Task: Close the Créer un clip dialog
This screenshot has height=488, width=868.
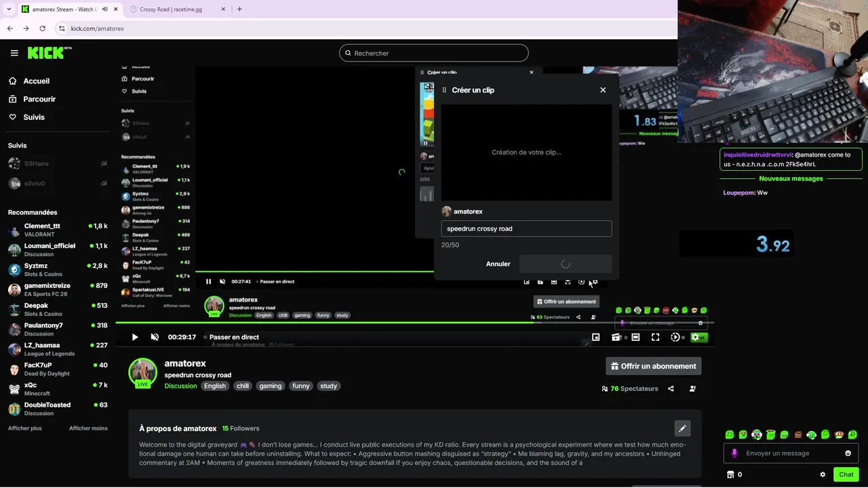Action: (x=603, y=90)
